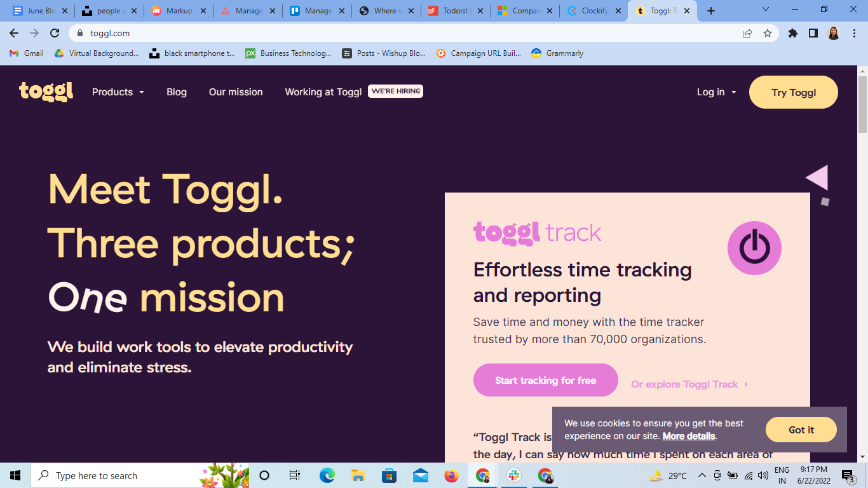This screenshot has width=868, height=488.
Task: Open Slack from taskbar
Action: tap(513, 475)
